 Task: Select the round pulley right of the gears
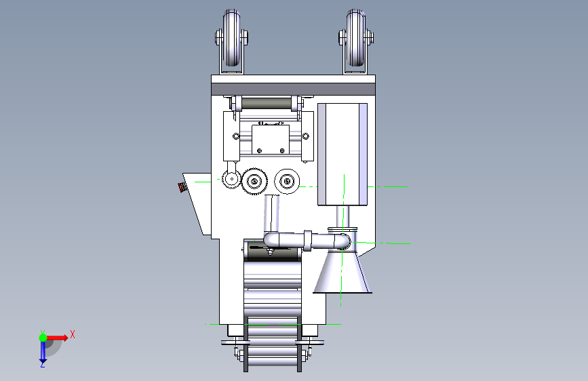click(x=287, y=182)
